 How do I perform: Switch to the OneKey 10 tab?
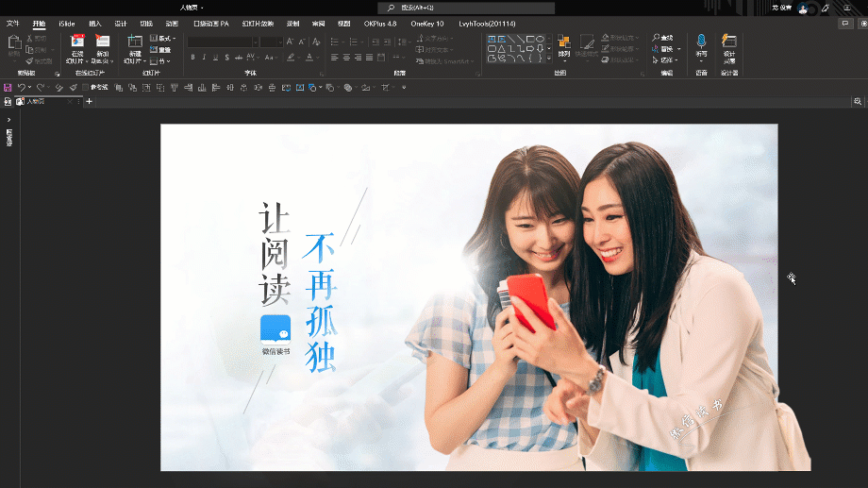coord(426,24)
